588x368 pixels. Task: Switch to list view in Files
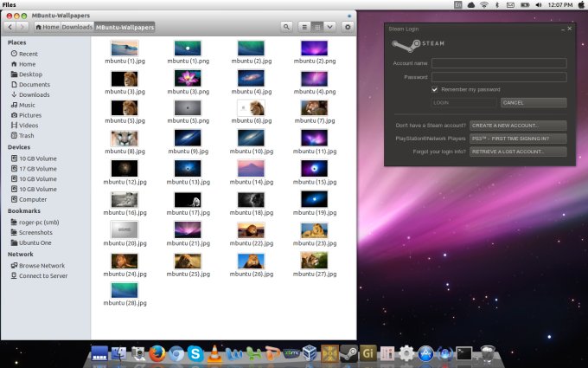tap(305, 27)
